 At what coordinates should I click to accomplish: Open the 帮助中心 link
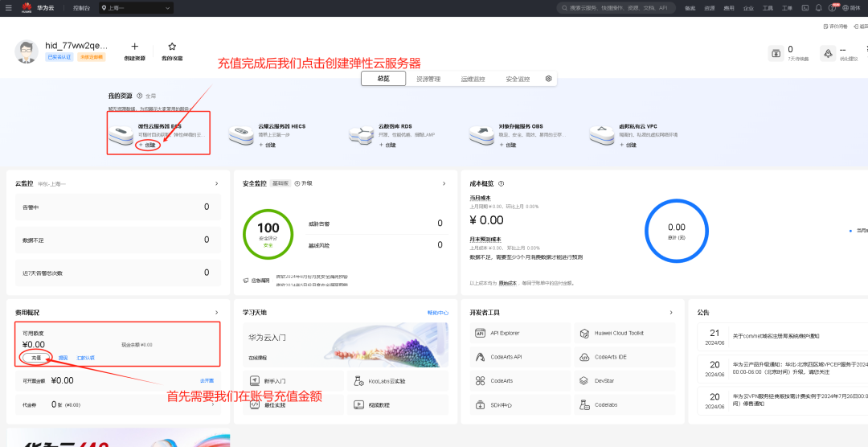[x=438, y=313]
